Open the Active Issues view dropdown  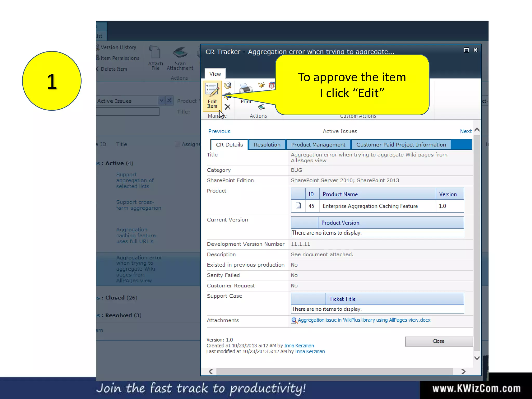tap(161, 100)
